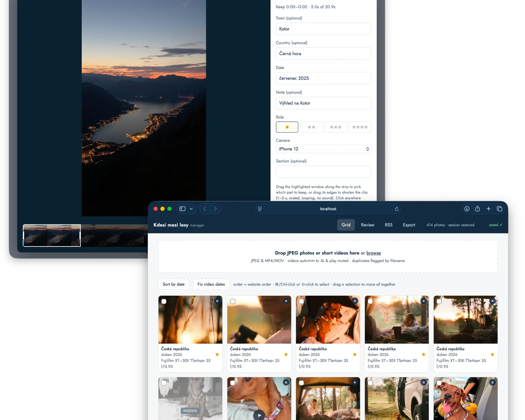Viewport: 525px width, 420px height.
Task: Select three-star role
Action: (335, 127)
